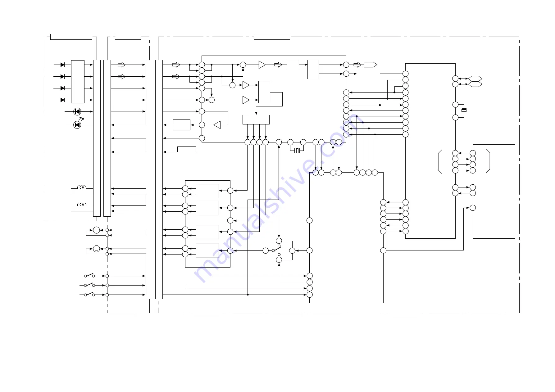Click the crystal oscillator symbol below the bottom pin row
Image resolution: width=555 pixels, height=392 pixels.
[x=298, y=151]
